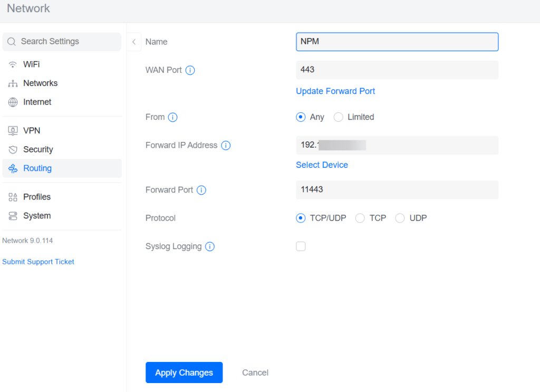Click the info icon next to Forward IP Address
Image resolution: width=540 pixels, height=392 pixels.
pyautogui.click(x=226, y=146)
